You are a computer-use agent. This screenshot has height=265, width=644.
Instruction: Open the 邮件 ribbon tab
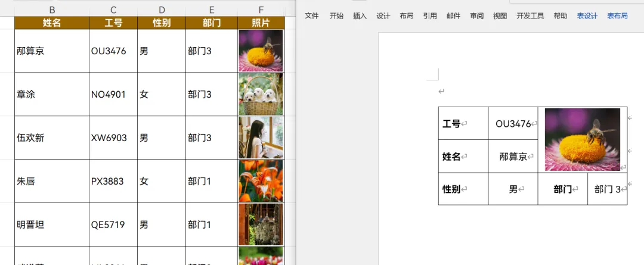(453, 16)
